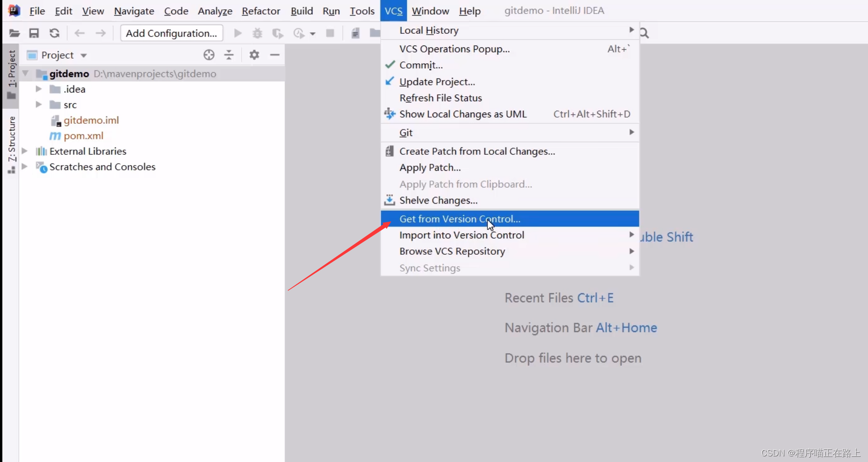Open Add Configuration dropdown

pos(171,33)
